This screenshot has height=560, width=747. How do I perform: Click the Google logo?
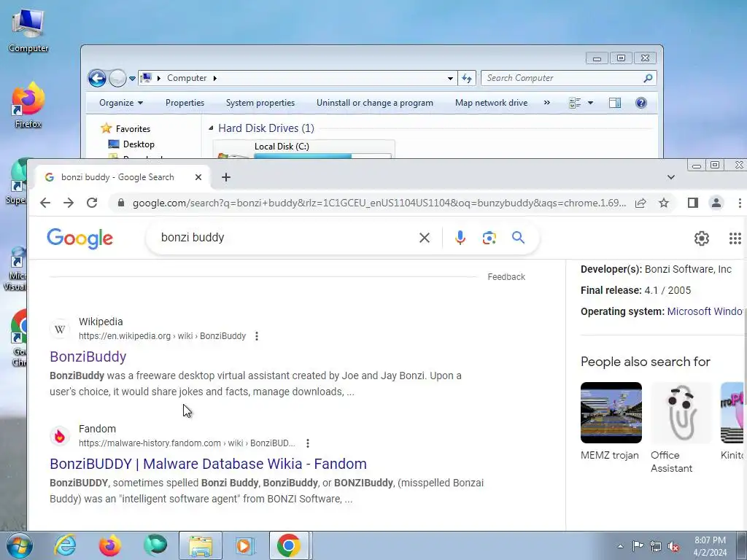(x=80, y=238)
